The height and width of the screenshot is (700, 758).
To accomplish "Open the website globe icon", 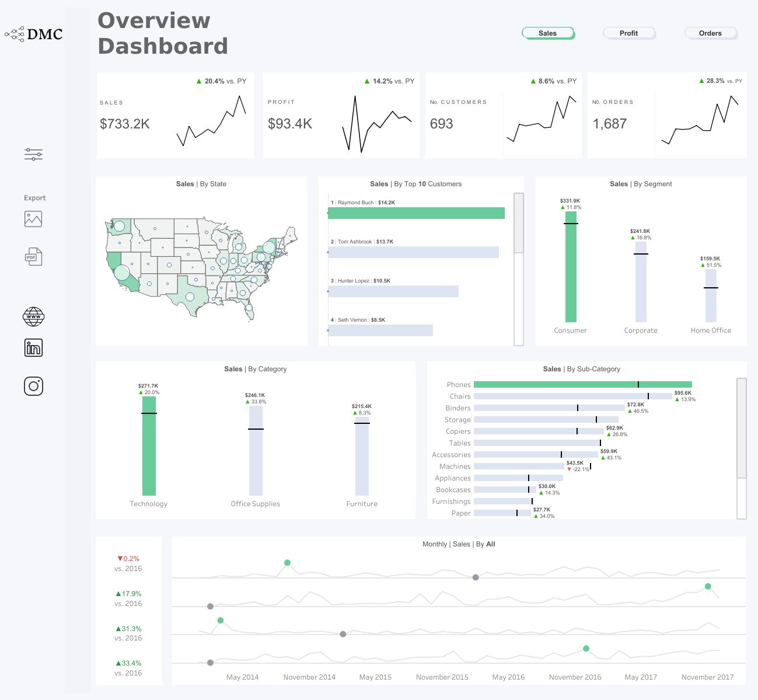I will point(33,316).
